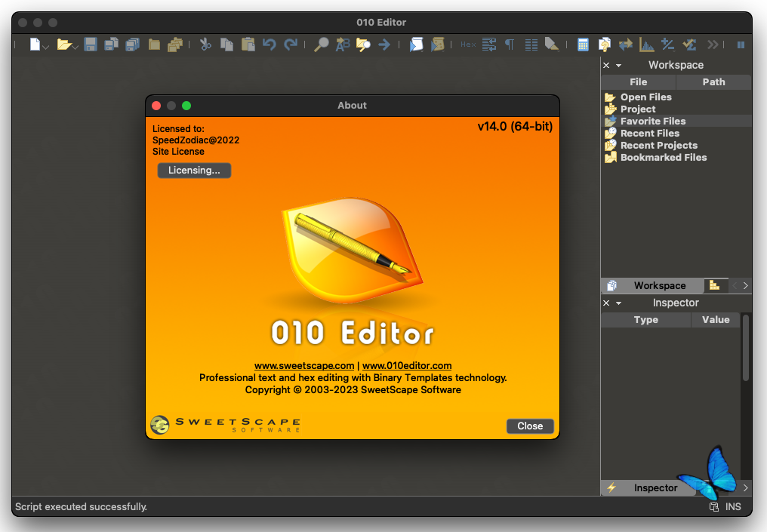Click the Copy toolbar icon
The image size is (767, 532).
point(226,45)
